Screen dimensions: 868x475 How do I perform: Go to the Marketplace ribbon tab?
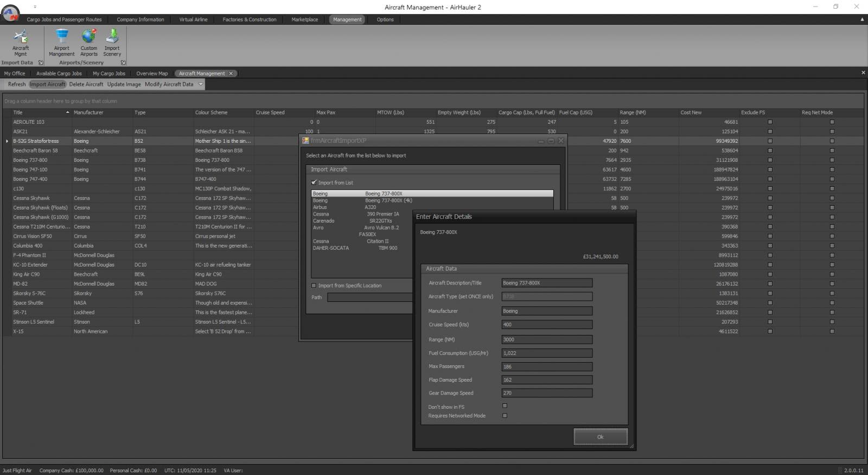click(305, 20)
